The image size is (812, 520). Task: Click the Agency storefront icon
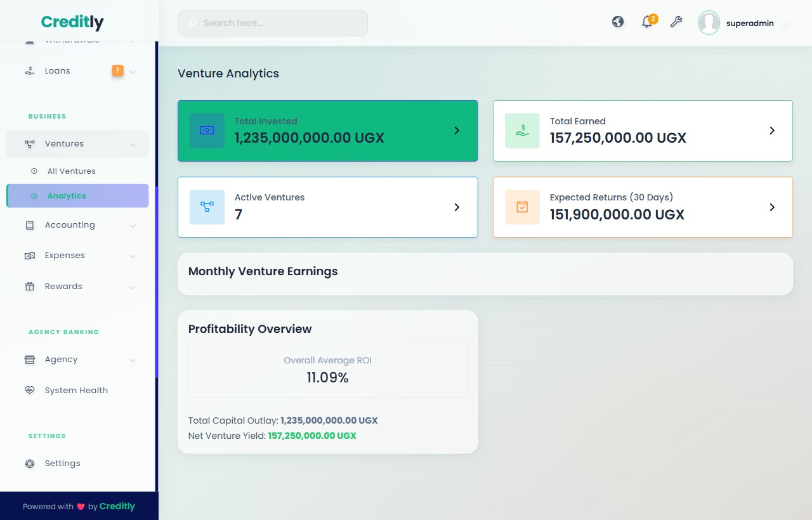(30, 360)
